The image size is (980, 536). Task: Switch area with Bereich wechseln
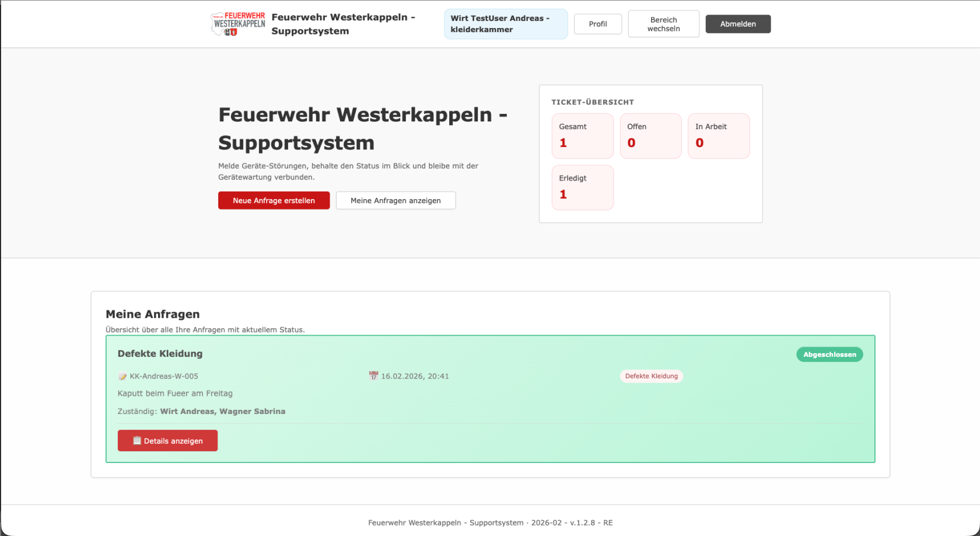pyautogui.click(x=663, y=24)
